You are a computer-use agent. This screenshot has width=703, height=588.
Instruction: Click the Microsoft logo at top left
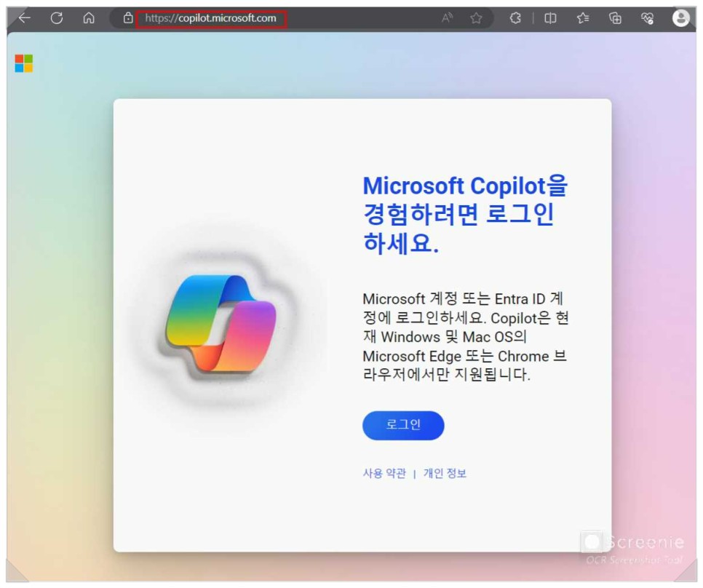tap(24, 63)
